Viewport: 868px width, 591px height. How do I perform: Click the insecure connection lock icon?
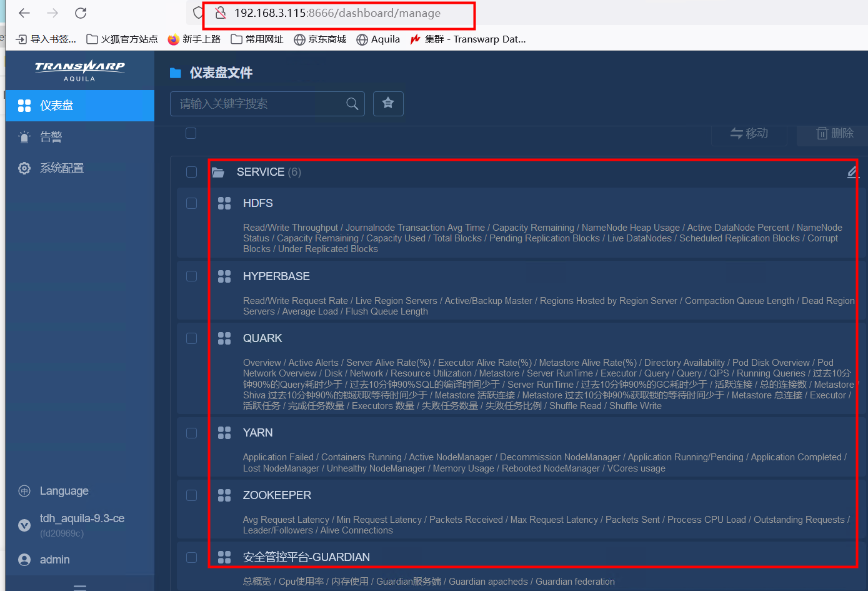tap(220, 13)
